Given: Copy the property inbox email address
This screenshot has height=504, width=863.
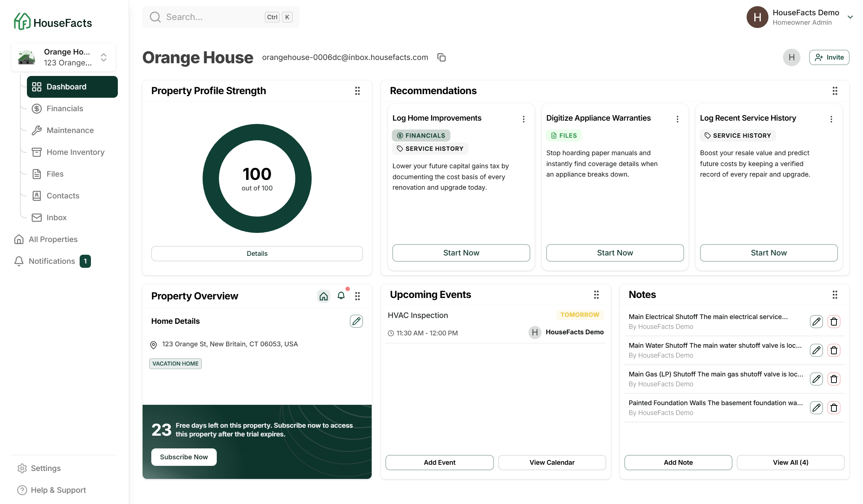Looking at the screenshot, I should coord(442,57).
